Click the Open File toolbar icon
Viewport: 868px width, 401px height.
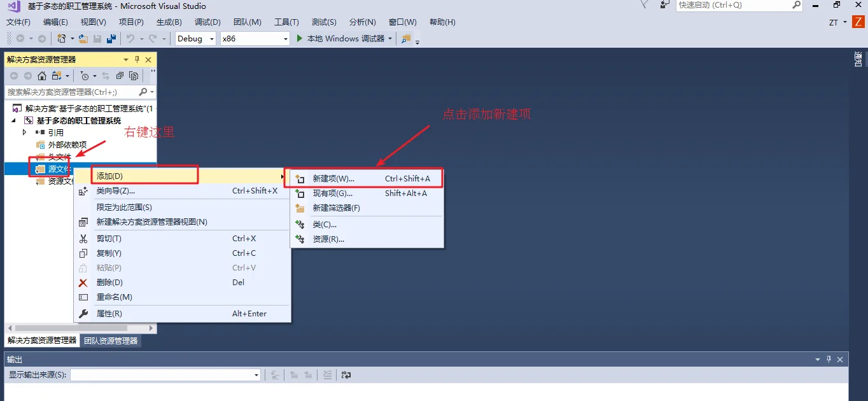click(83, 38)
